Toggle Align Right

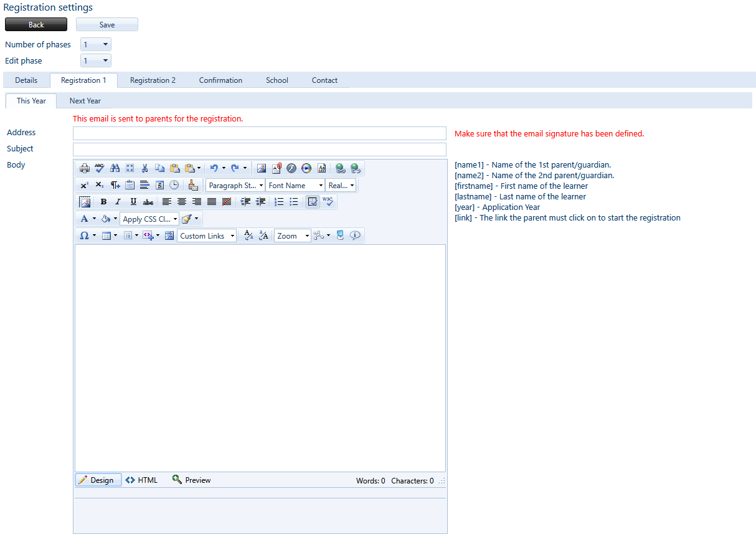(x=197, y=202)
